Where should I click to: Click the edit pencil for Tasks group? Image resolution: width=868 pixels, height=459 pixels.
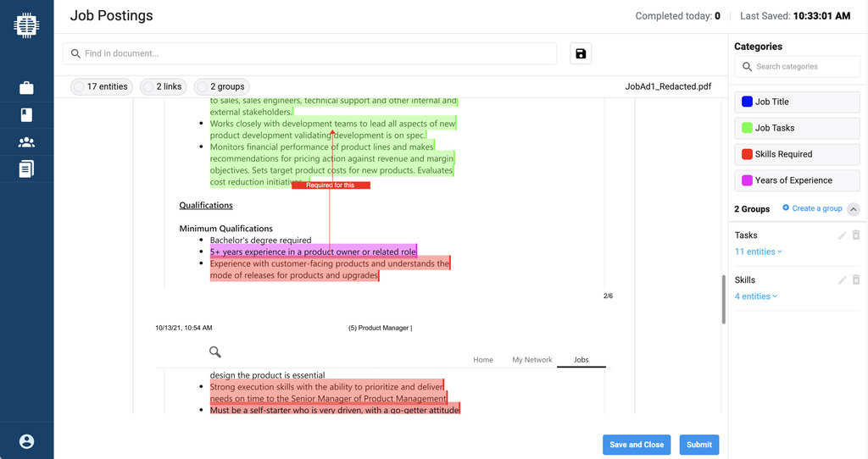[x=842, y=235]
